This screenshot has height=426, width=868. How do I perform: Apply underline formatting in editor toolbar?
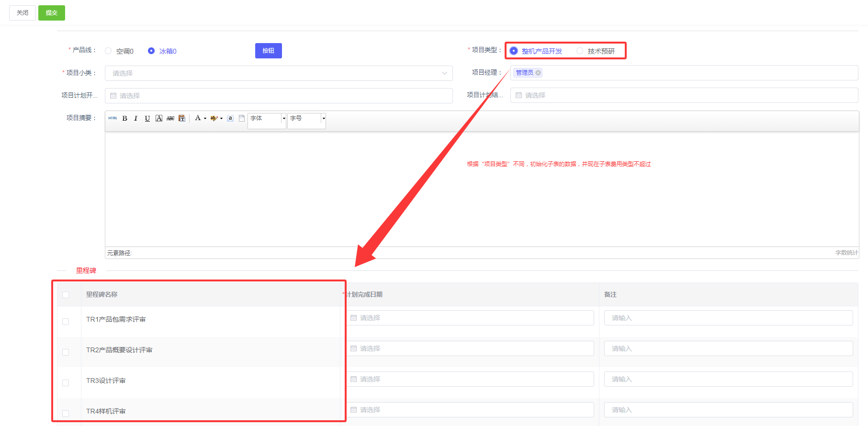click(147, 118)
